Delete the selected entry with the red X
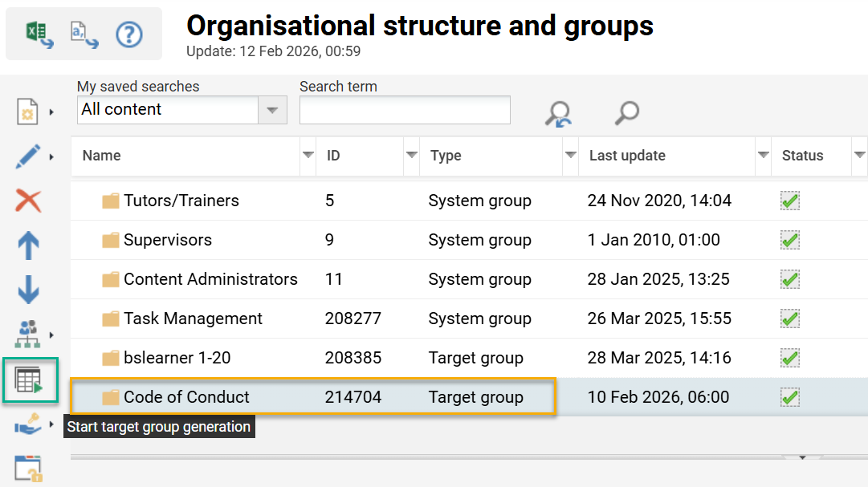 tap(29, 201)
